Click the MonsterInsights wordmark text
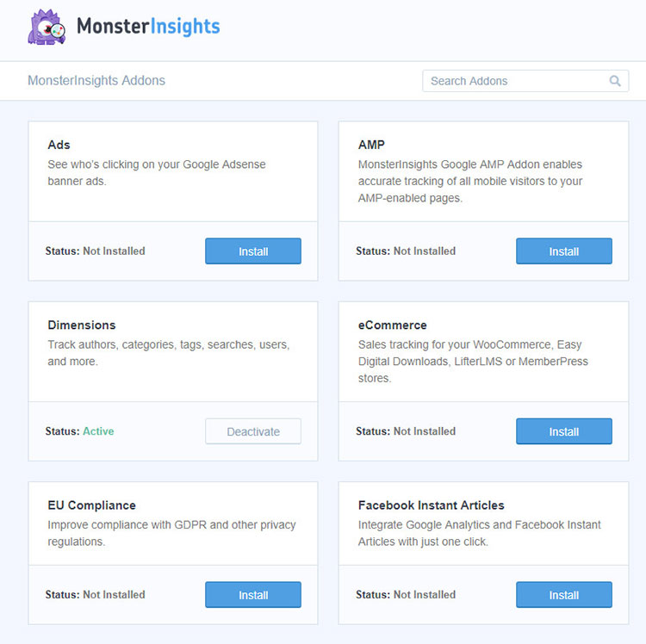 tap(148, 27)
